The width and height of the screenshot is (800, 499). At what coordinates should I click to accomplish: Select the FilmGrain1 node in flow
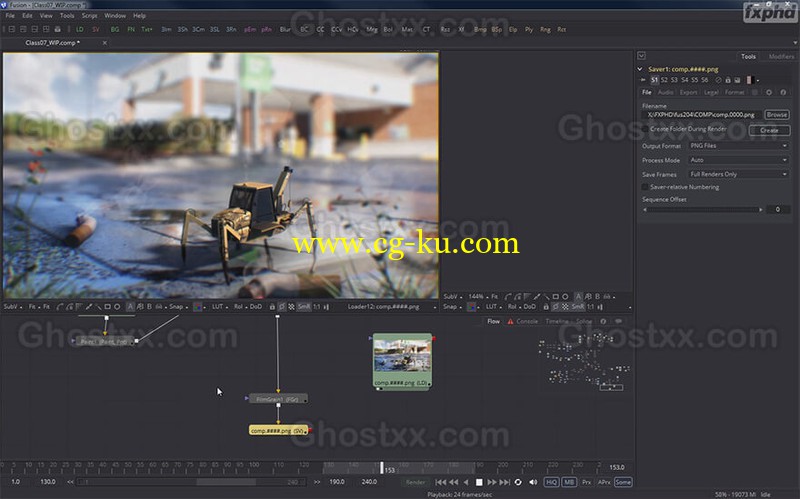[277, 399]
